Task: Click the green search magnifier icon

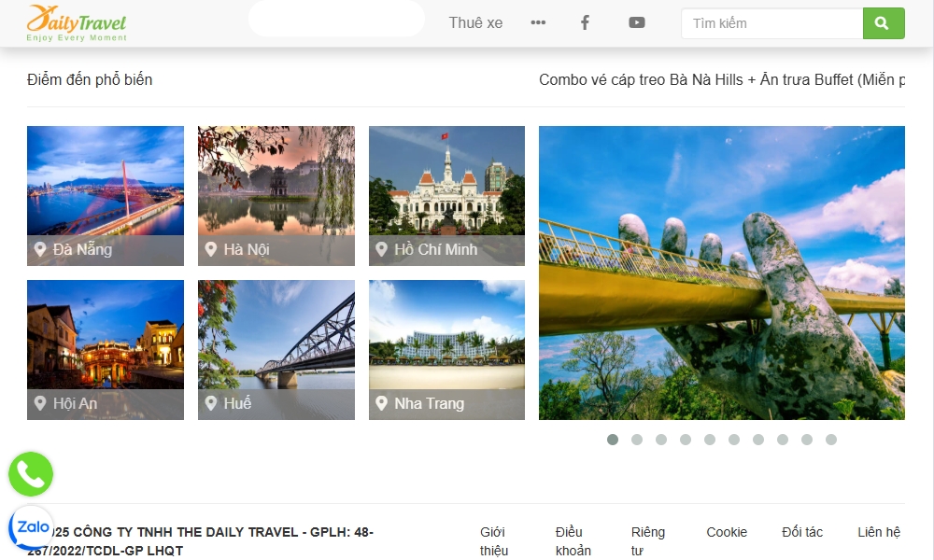Action: coord(884,22)
